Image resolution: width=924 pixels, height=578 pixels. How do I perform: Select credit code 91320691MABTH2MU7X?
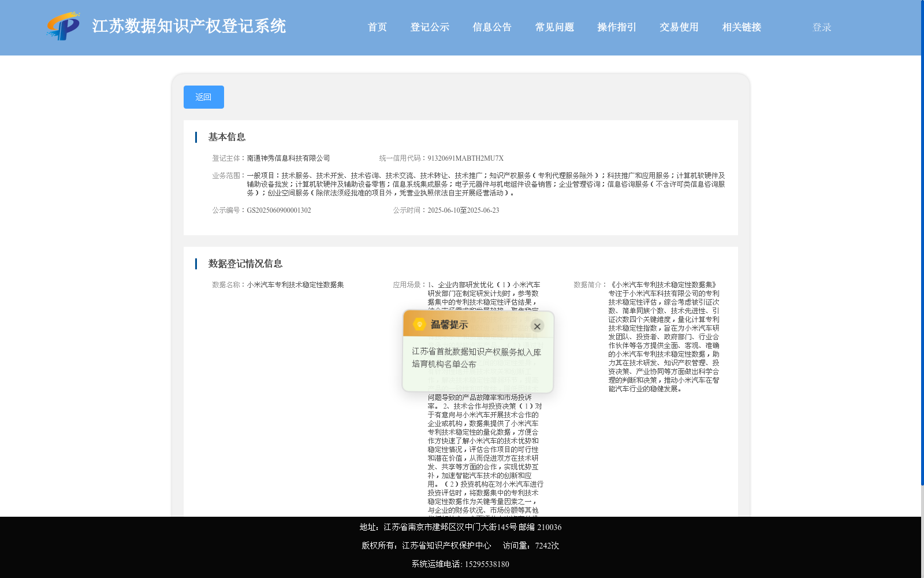(465, 158)
